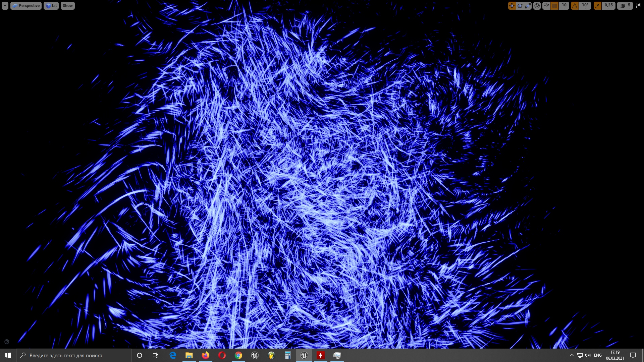
Task: Open the Lit view mode menu
Action: click(x=51, y=6)
